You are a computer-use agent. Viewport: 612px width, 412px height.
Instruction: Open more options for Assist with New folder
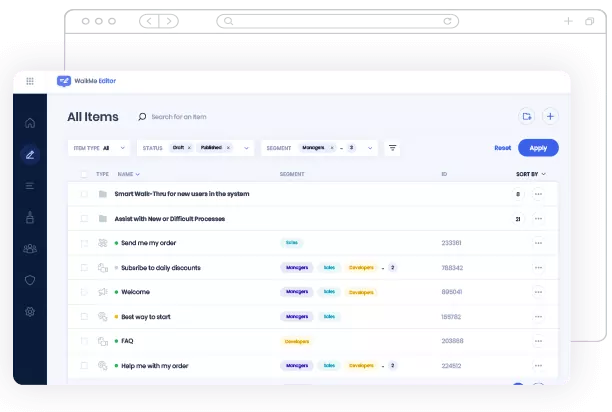click(538, 219)
